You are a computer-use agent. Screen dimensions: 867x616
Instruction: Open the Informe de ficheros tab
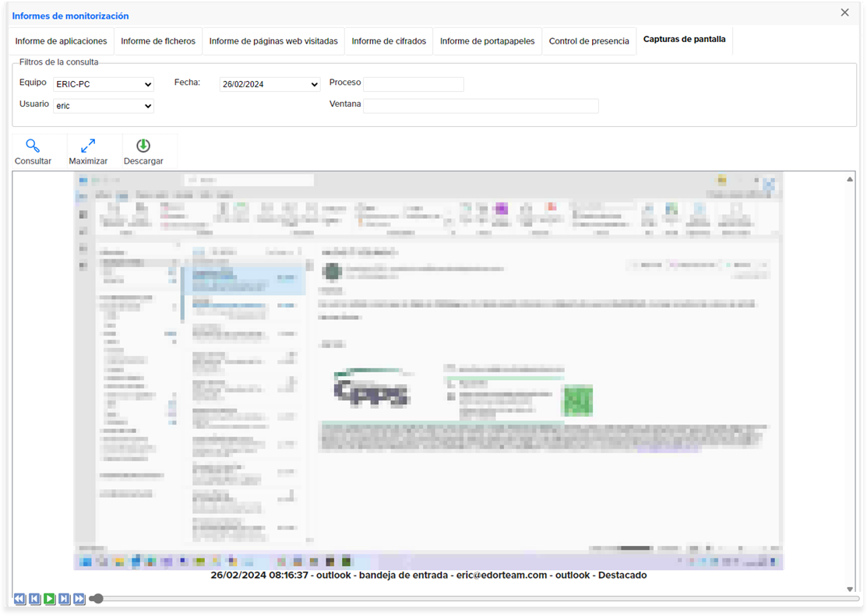tap(158, 41)
